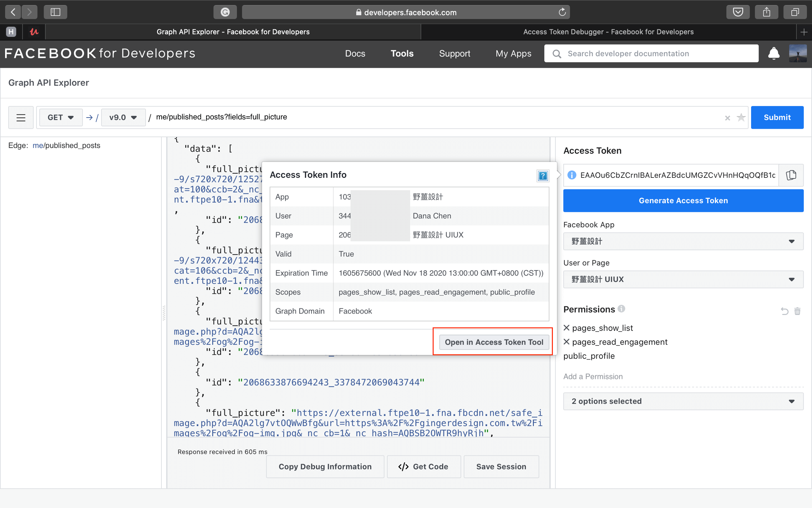Open the User or Page dropdown
Screen dimensions: 812x508
click(683, 279)
